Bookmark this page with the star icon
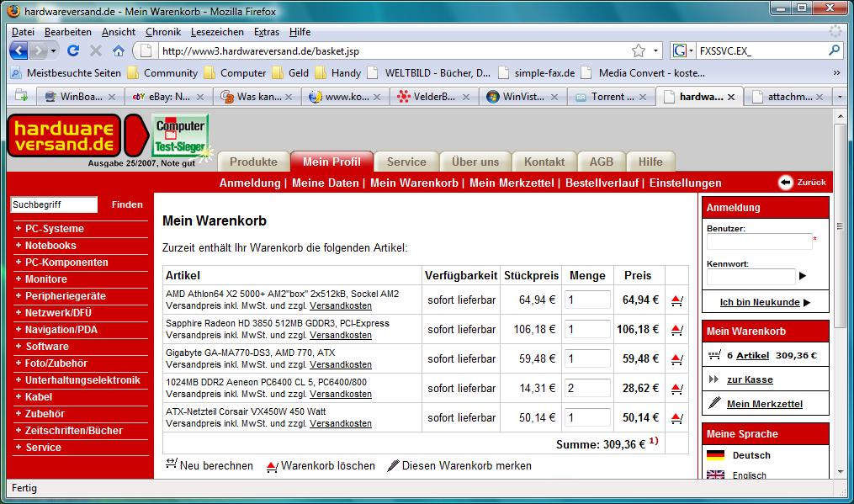The height and width of the screenshot is (504, 854). [x=639, y=50]
